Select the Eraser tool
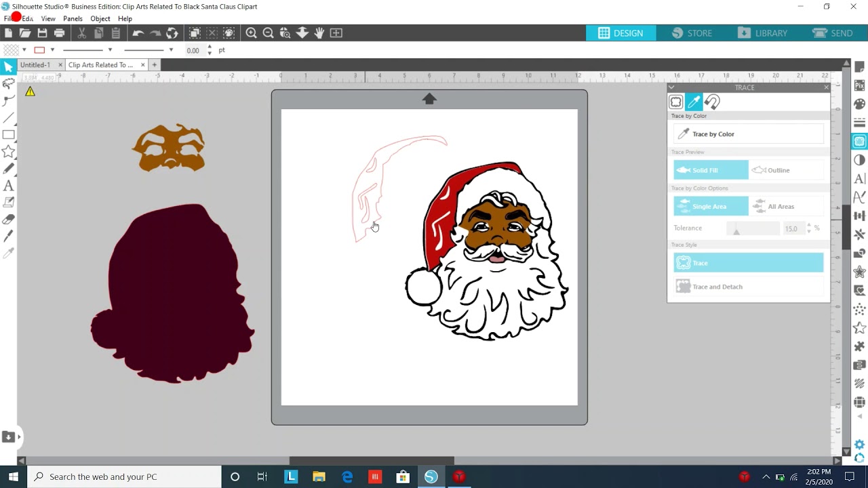Screen dimensions: 868x488 (x=8, y=219)
